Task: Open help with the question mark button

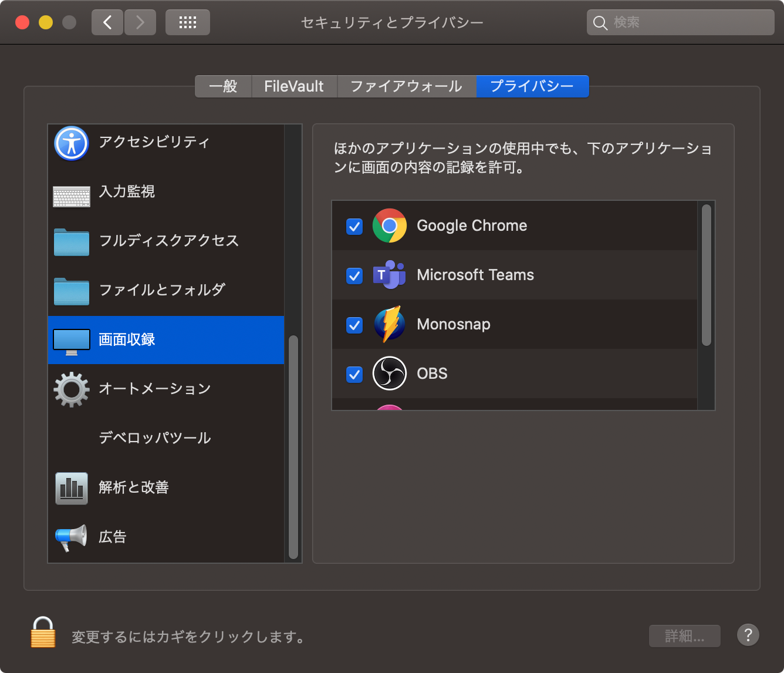Action: 748,635
